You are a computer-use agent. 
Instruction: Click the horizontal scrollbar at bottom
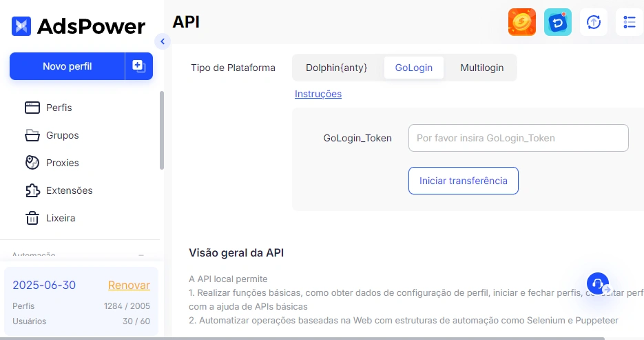(302, 339)
